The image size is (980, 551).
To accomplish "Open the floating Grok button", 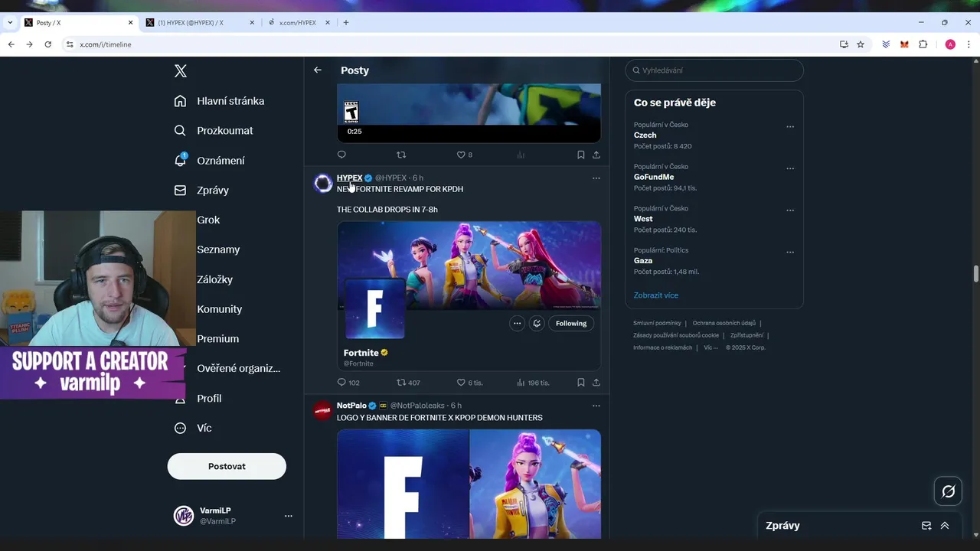I will (x=949, y=491).
